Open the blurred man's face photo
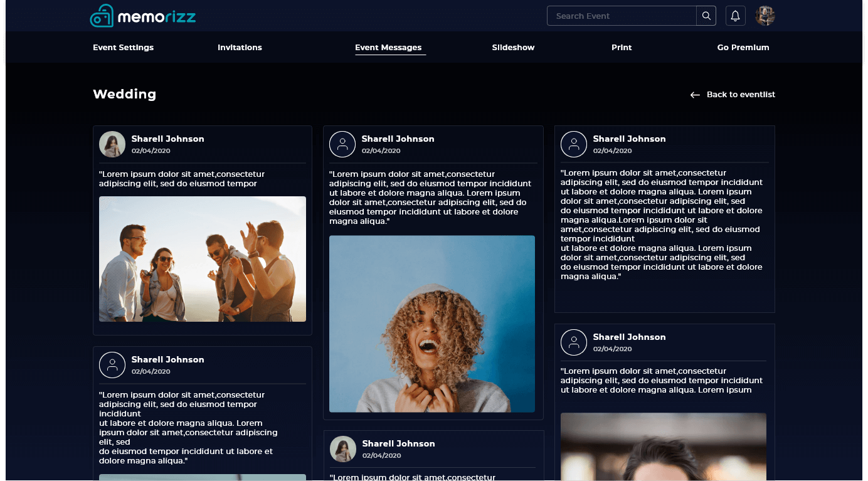Image resolution: width=868 pixels, height=481 pixels. pos(664,447)
